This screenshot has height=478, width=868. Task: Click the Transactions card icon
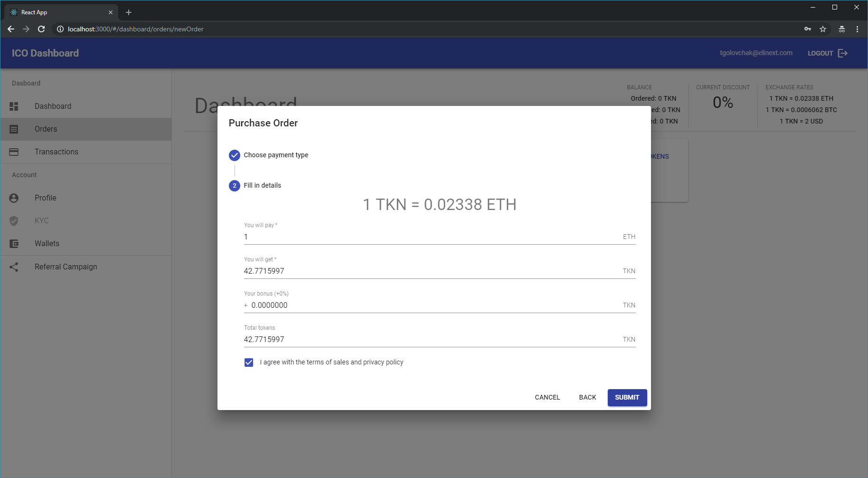14,152
